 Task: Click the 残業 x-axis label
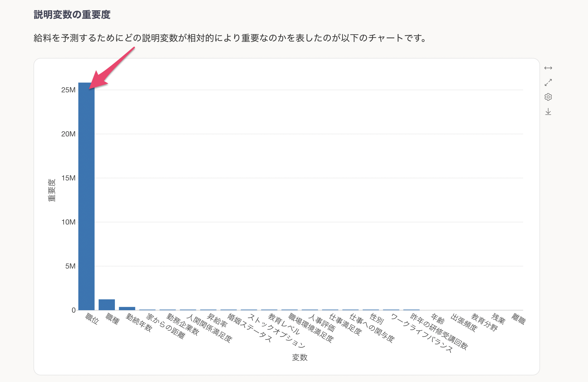coord(498,319)
